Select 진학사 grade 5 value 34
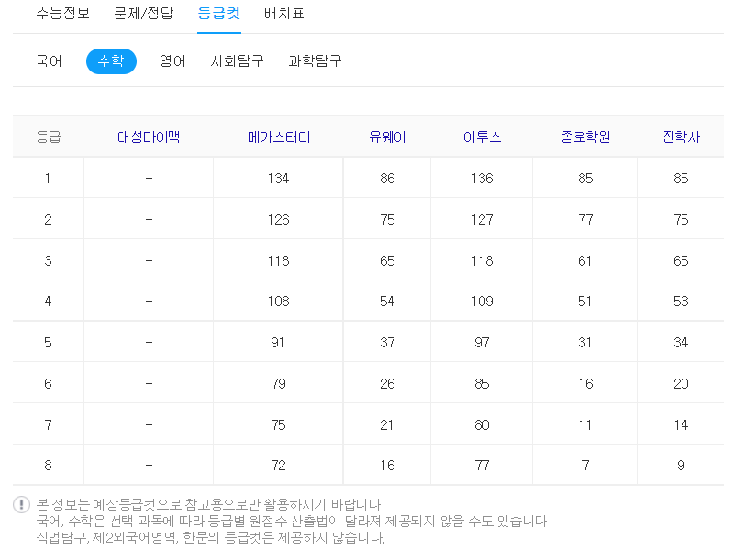This screenshot has width=732, height=560. click(x=681, y=343)
